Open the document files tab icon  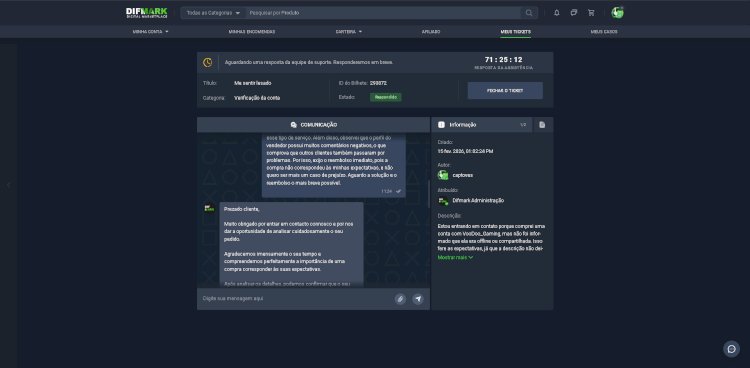point(542,125)
